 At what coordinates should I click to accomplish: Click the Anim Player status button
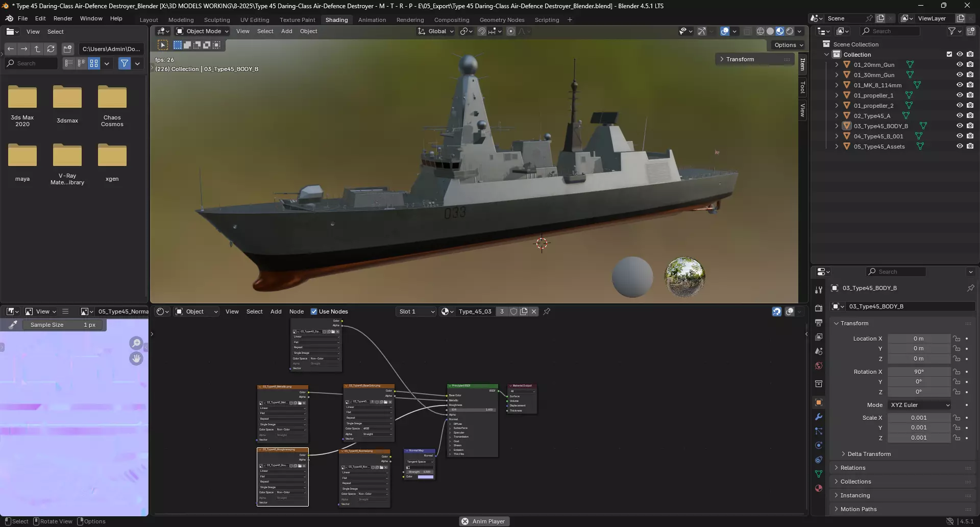point(484,521)
